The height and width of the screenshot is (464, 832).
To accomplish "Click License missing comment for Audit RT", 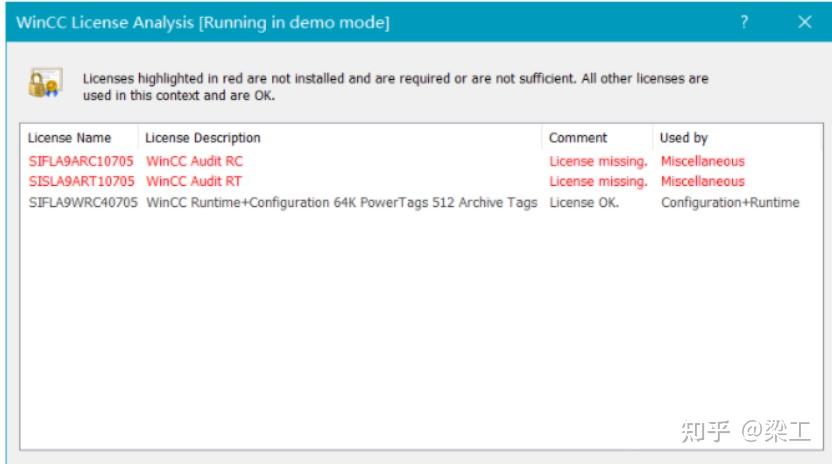I will coord(598,181).
